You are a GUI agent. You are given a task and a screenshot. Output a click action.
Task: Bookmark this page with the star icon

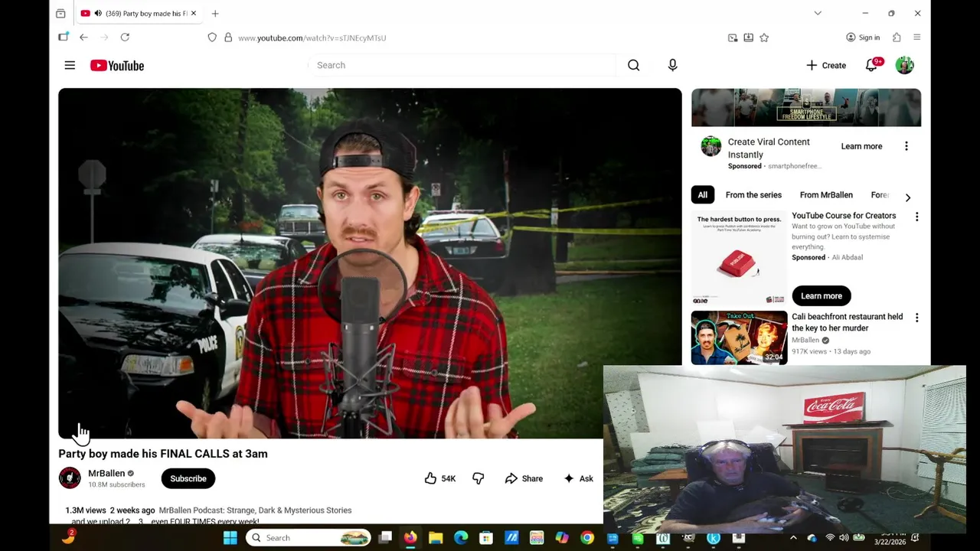(x=764, y=37)
